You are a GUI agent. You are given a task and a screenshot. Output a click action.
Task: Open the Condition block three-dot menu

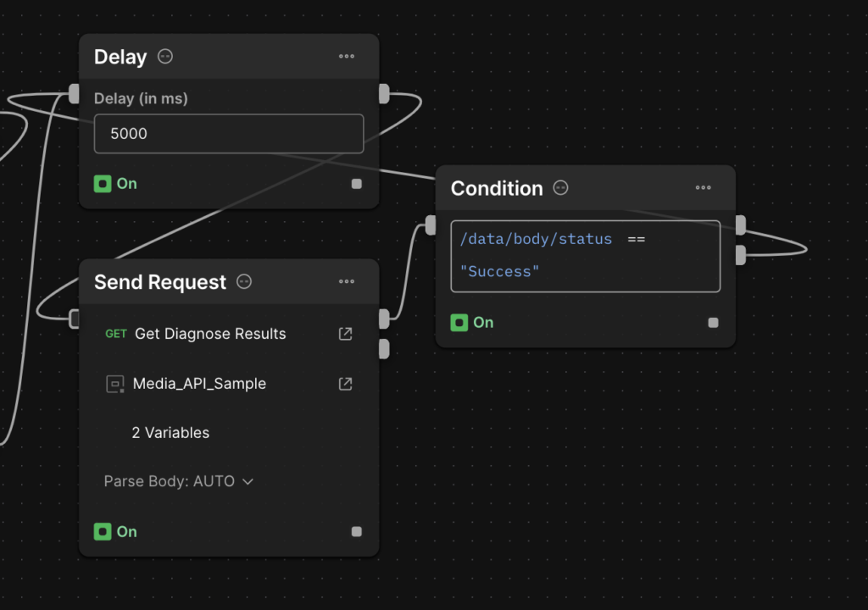[703, 187]
